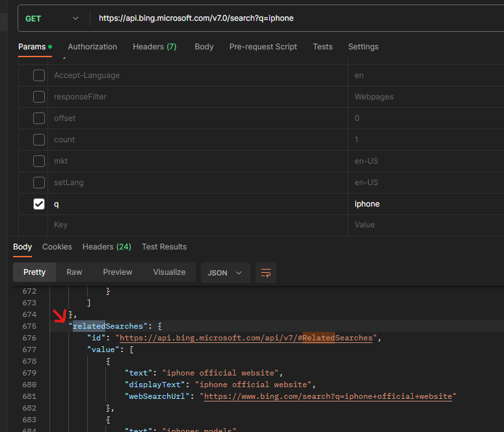Click the request URL input field
504x432 pixels.
293,18
